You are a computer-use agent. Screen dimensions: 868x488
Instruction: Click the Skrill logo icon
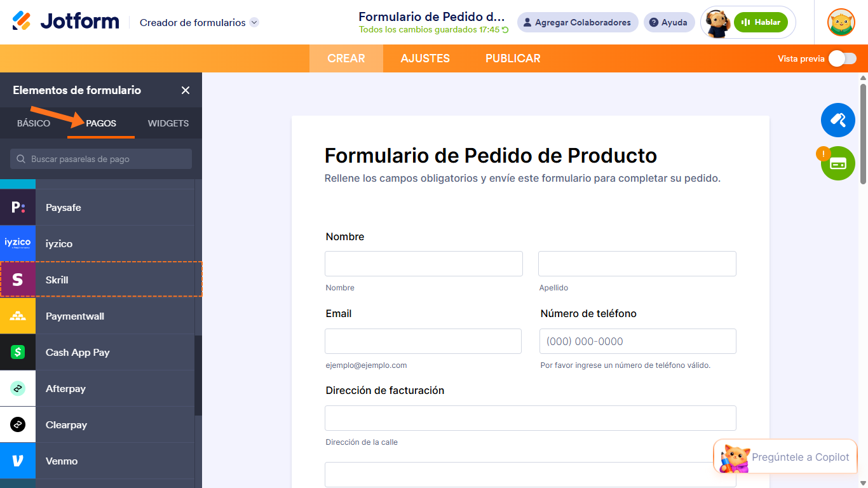(18, 280)
